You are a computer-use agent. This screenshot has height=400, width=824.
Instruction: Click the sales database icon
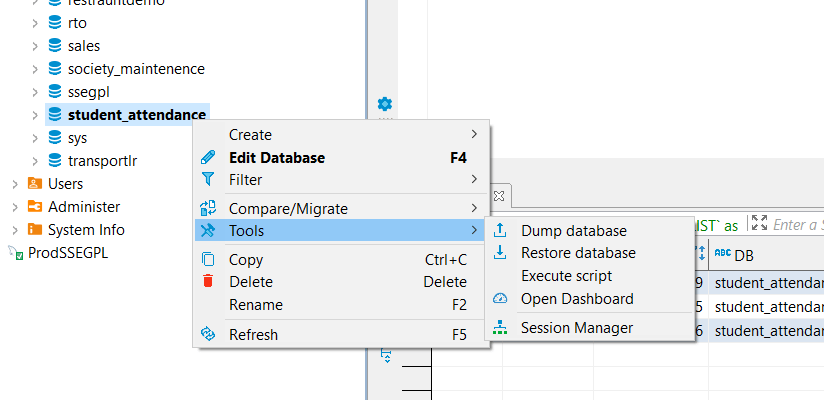click(55, 46)
